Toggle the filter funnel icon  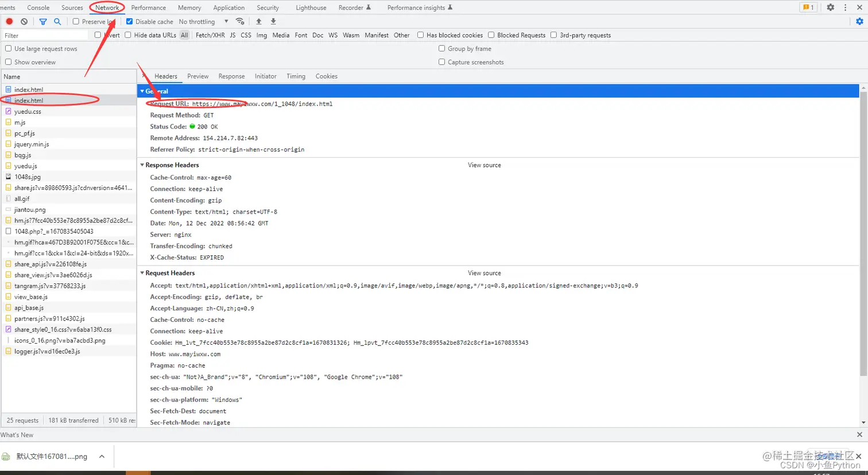tap(43, 21)
